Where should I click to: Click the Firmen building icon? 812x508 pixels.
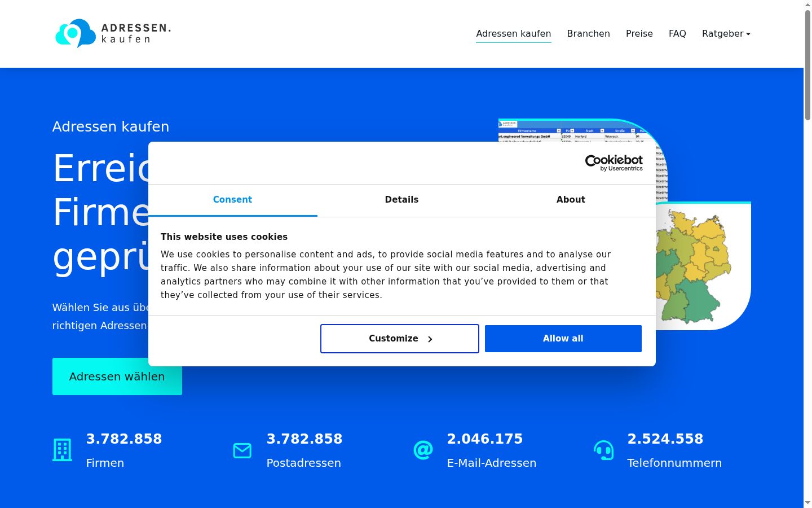[x=62, y=450]
